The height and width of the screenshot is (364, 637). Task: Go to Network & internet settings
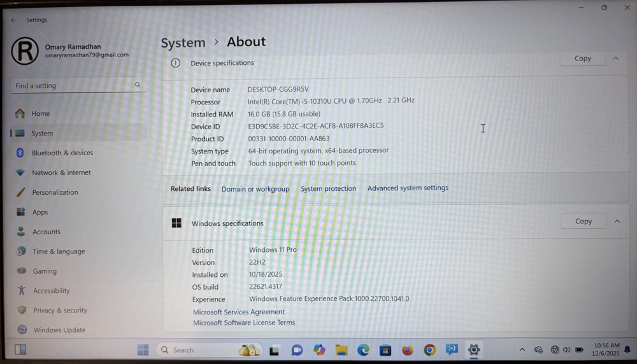61,173
